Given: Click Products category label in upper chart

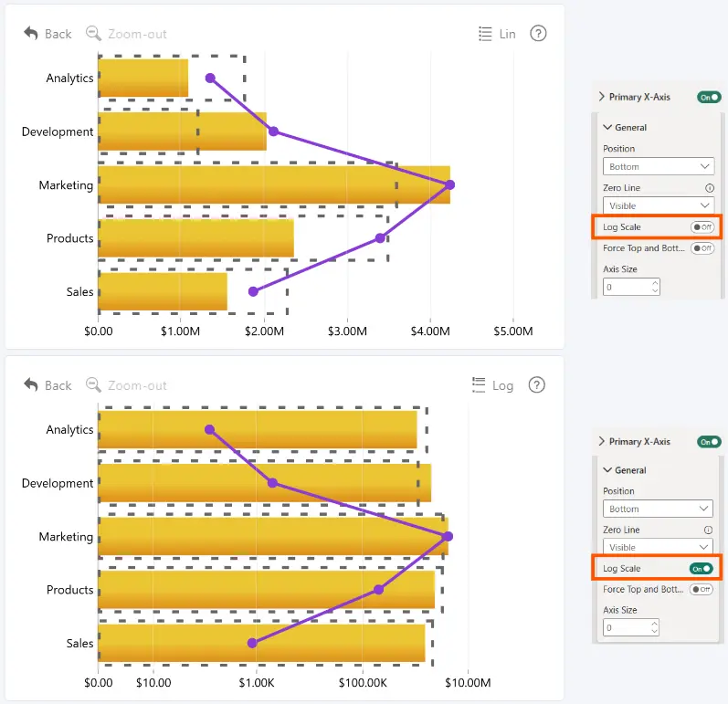Looking at the screenshot, I should (x=69, y=238).
